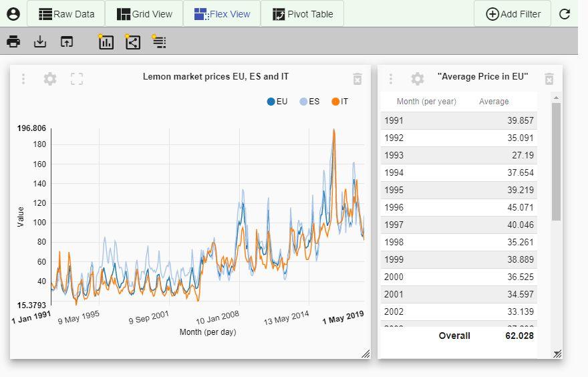Click the download icon in the toolbar
588x377 pixels.
pos(40,42)
